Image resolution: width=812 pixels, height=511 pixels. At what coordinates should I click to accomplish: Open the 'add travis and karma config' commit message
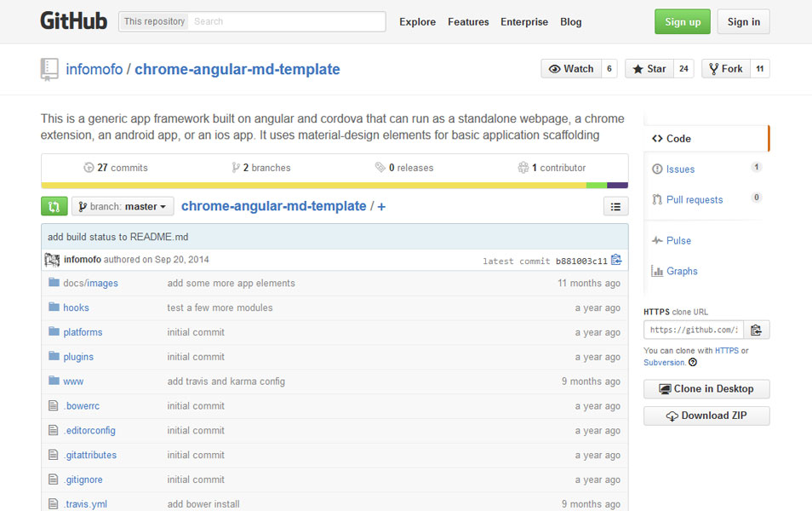coord(226,381)
